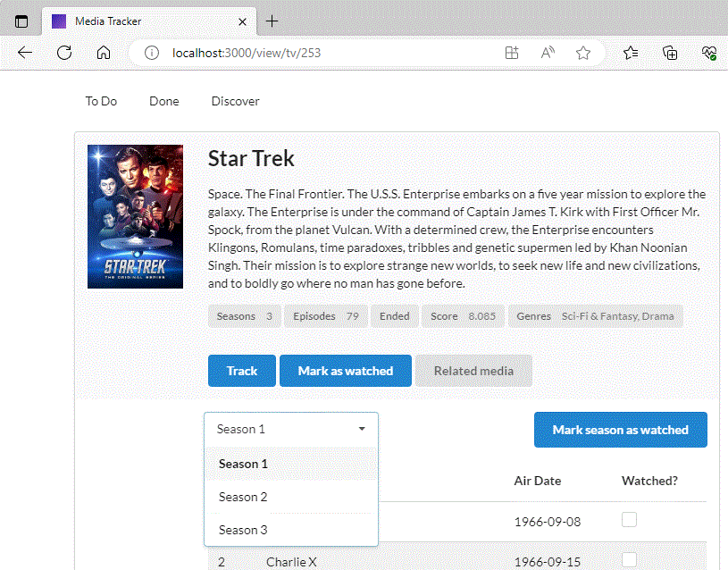The image size is (728, 570).
Task: Open the Discover page
Action: 236,101
